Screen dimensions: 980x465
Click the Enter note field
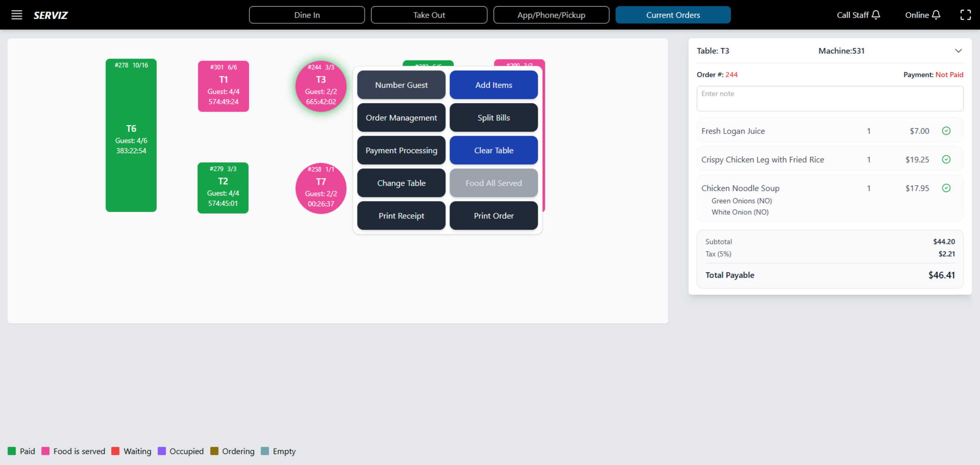[829, 98]
